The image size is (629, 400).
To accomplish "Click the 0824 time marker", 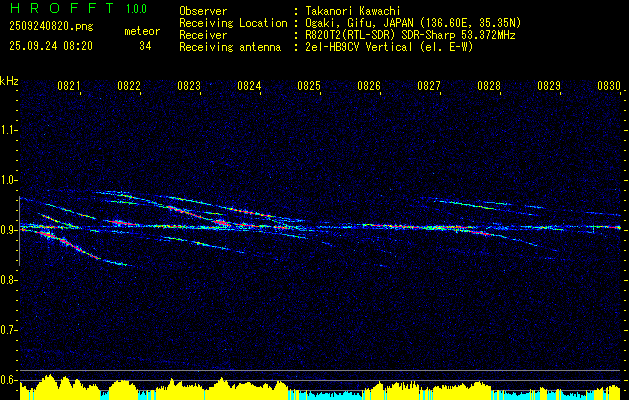I will click(x=249, y=86).
